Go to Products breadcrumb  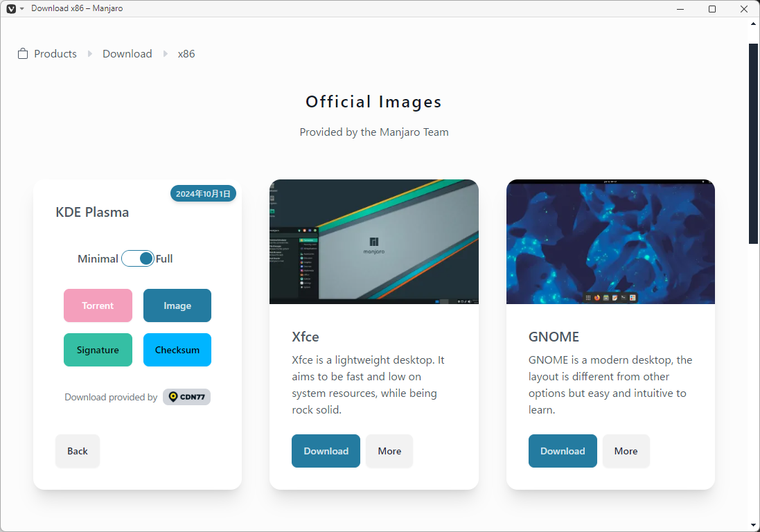(x=55, y=54)
